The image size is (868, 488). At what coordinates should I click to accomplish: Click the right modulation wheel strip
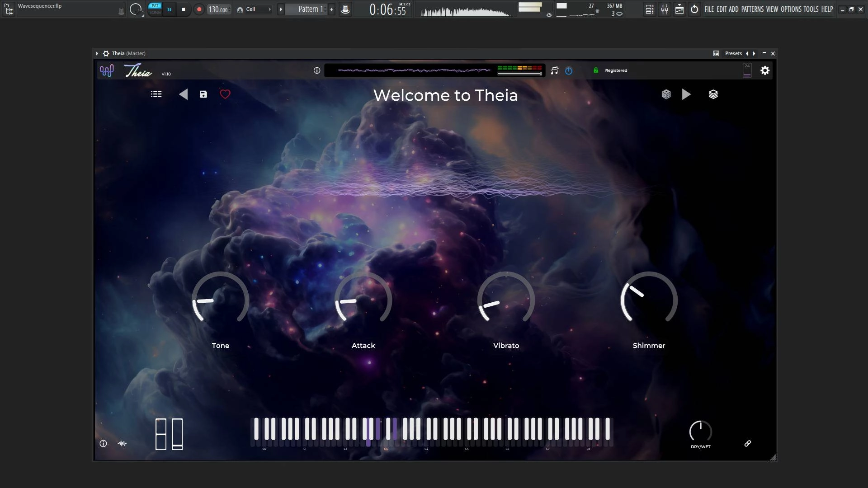pyautogui.click(x=177, y=434)
